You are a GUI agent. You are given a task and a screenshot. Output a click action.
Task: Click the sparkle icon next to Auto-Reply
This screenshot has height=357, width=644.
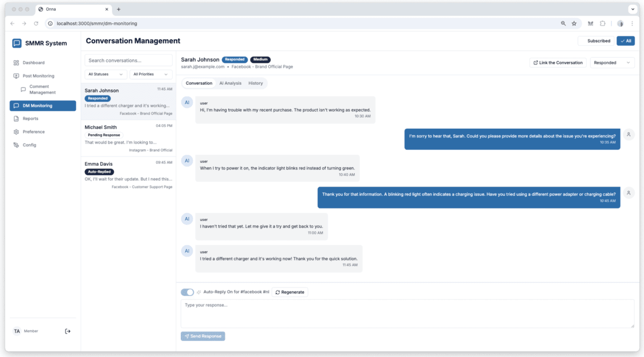pyautogui.click(x=199, y=292)
